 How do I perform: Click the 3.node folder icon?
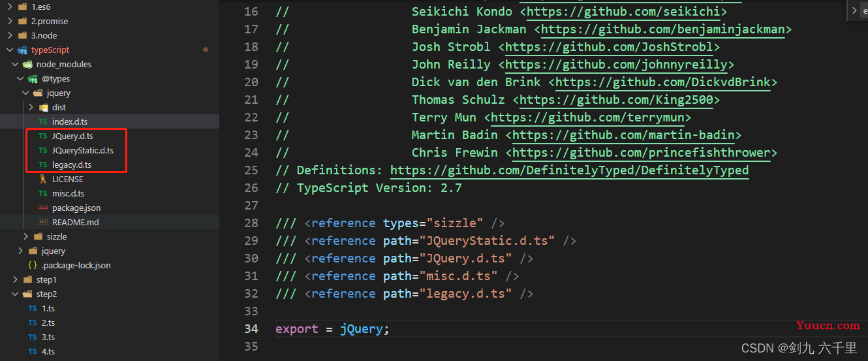point(23,35)
